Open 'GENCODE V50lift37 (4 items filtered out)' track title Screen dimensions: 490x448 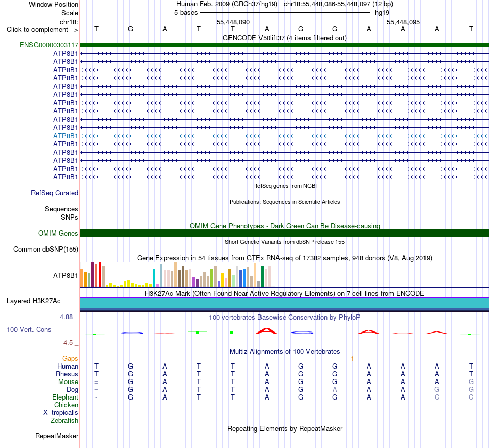click(x=284, y=38)
